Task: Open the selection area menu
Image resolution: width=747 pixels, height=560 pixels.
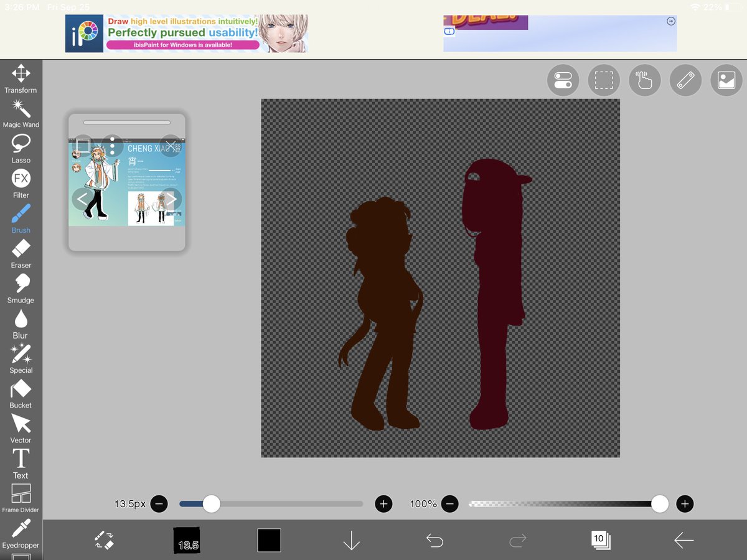Action: (604, 80)
